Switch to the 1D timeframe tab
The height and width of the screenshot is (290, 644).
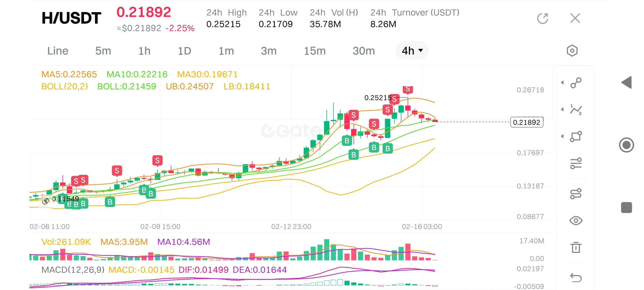point(185,51)
